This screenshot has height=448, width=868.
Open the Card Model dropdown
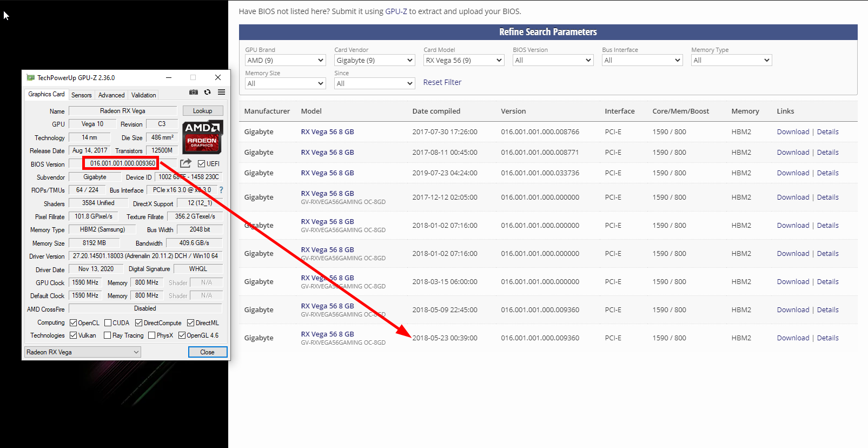[463, 60]
